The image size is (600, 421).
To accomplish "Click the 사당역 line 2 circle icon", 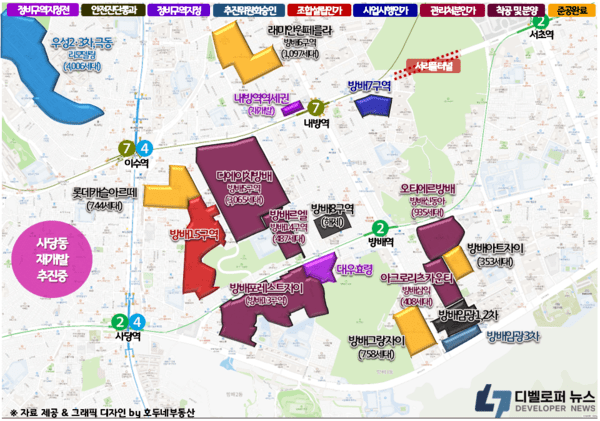I will click(x=120, y=322).
